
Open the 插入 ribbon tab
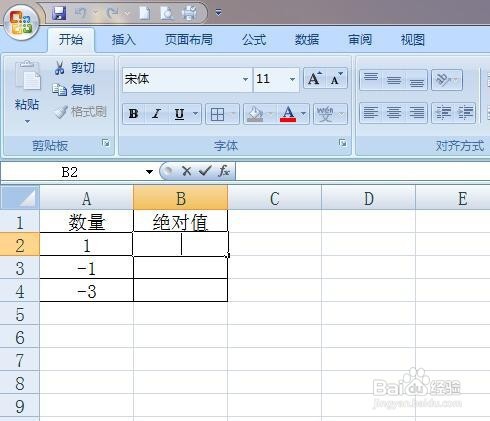pyautogui.click(x=124, y=40)
